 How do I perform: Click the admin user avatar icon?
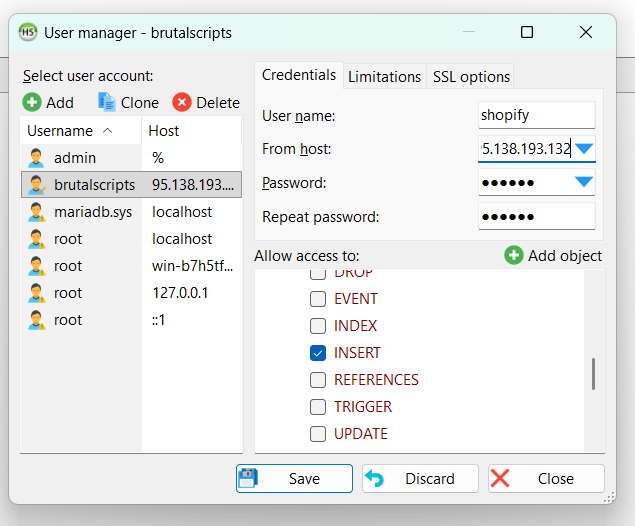(x=37, y=158)
